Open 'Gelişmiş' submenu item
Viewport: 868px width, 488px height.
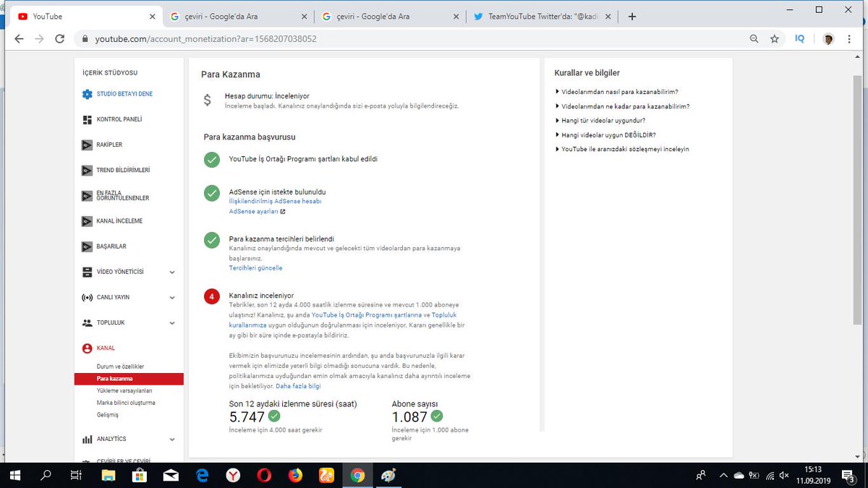click(108, 415)
